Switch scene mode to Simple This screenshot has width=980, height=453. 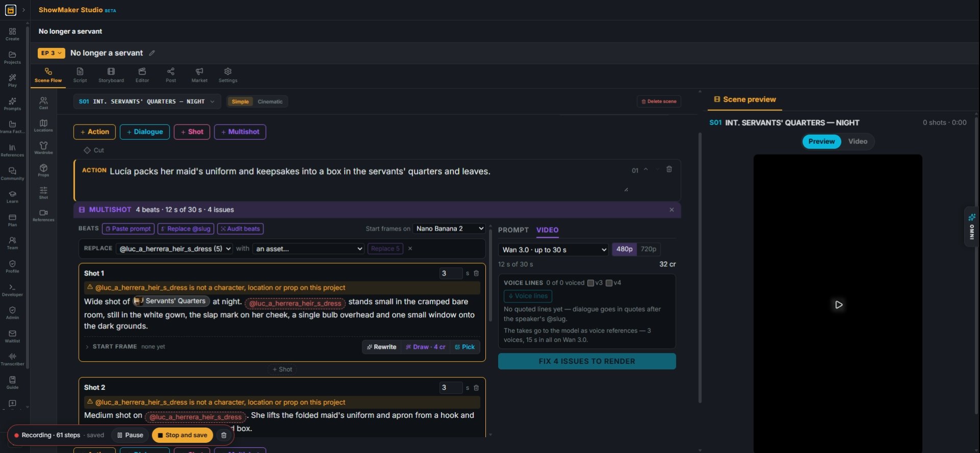(240, 102)
